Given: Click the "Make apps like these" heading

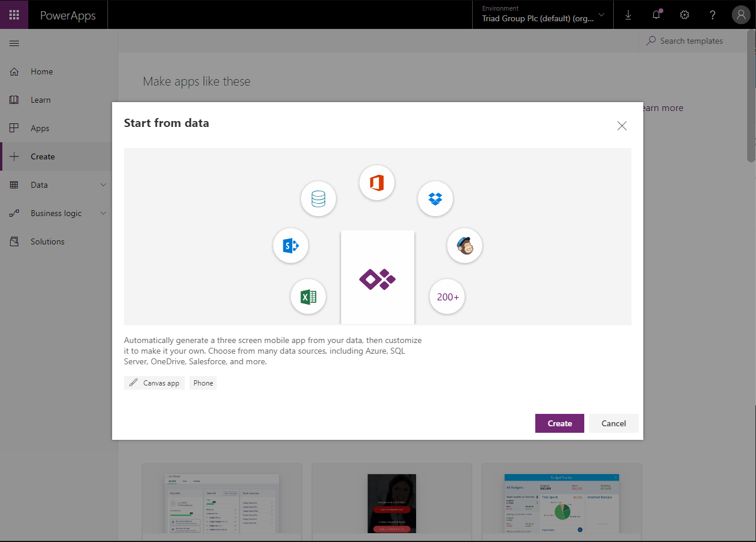Looking at the screenshot, I should (197, 81).
